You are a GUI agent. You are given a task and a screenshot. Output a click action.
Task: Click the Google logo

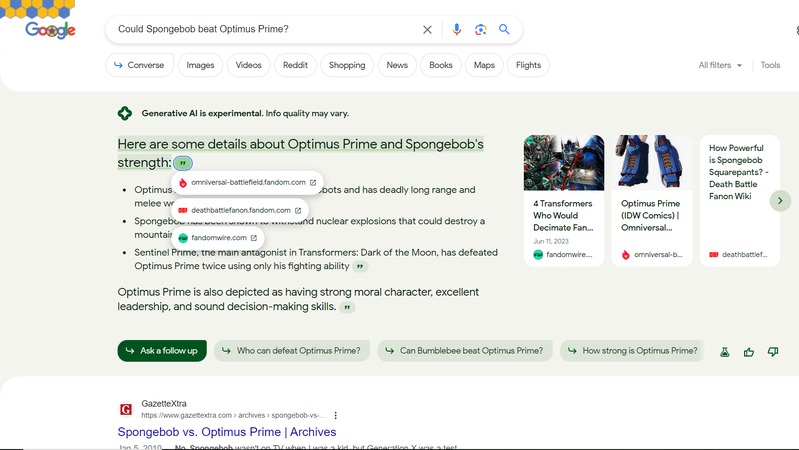tap(50, 30)
